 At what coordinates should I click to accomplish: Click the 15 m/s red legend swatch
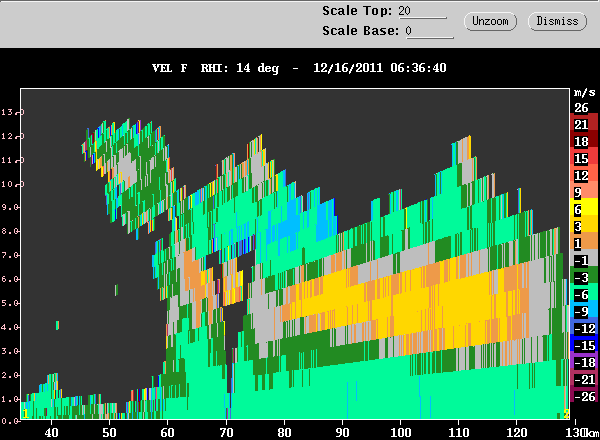coord(584,158)
